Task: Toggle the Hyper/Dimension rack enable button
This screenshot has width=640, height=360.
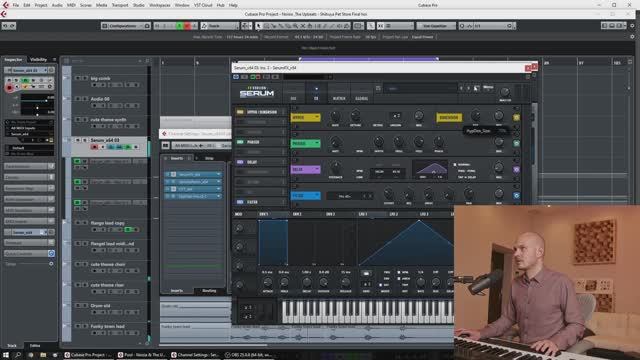Action: 240,112
